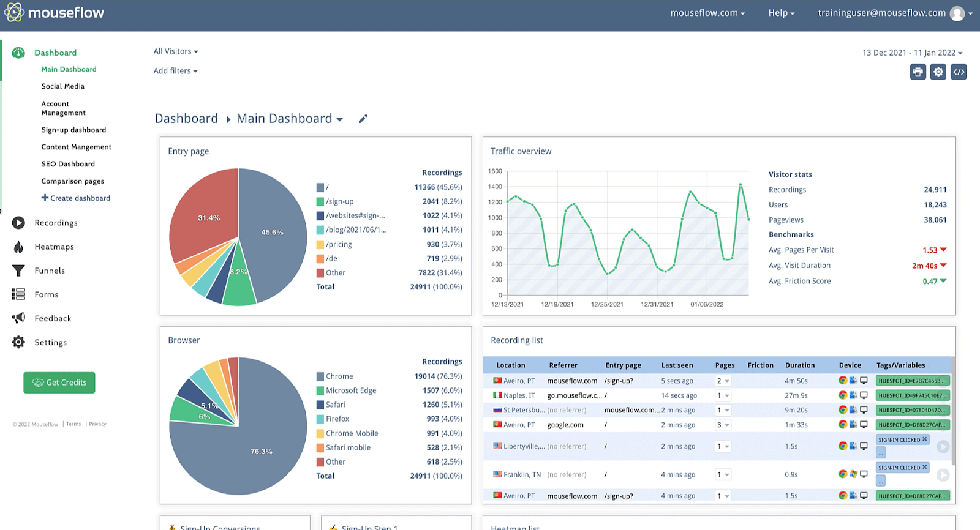Open the Terms link in footer
Viewport: 980px width, 530px height.
(73, 424)
